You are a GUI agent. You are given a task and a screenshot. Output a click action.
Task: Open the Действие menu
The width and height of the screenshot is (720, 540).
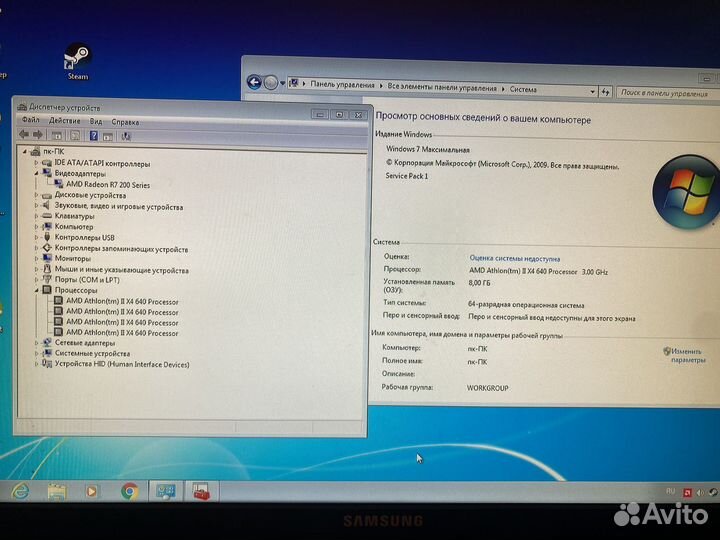(x=64, y=120)
